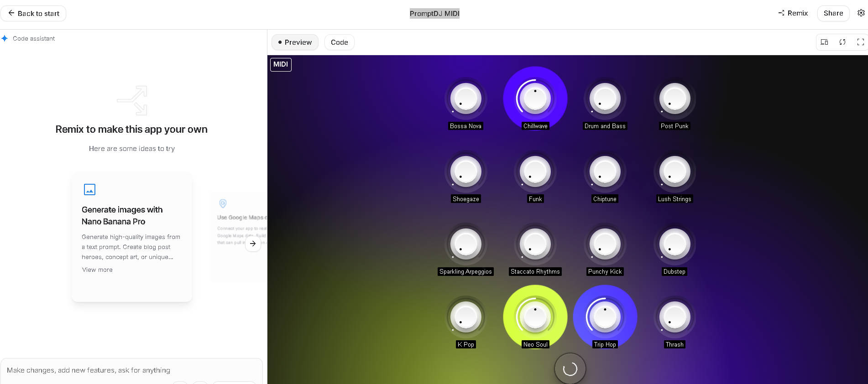
Task: Click the Neo Soul knob
Action: 535,317
